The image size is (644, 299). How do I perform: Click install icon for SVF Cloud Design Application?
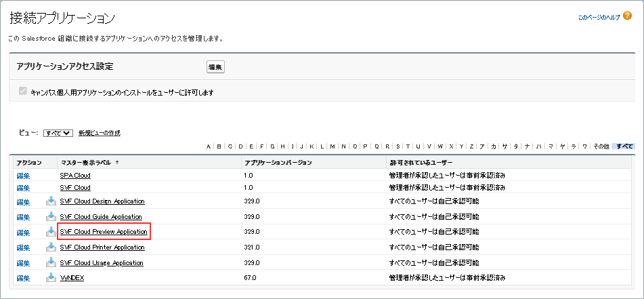tap(51, 201)
